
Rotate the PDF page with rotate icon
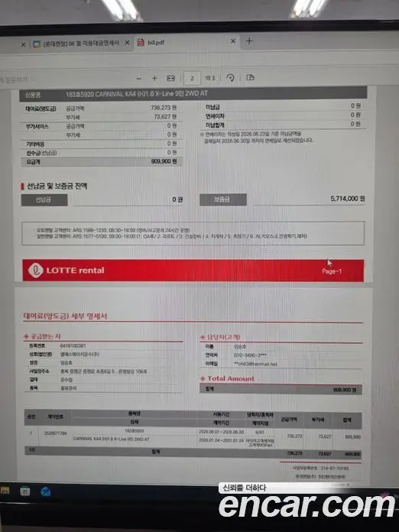point(230,78)
